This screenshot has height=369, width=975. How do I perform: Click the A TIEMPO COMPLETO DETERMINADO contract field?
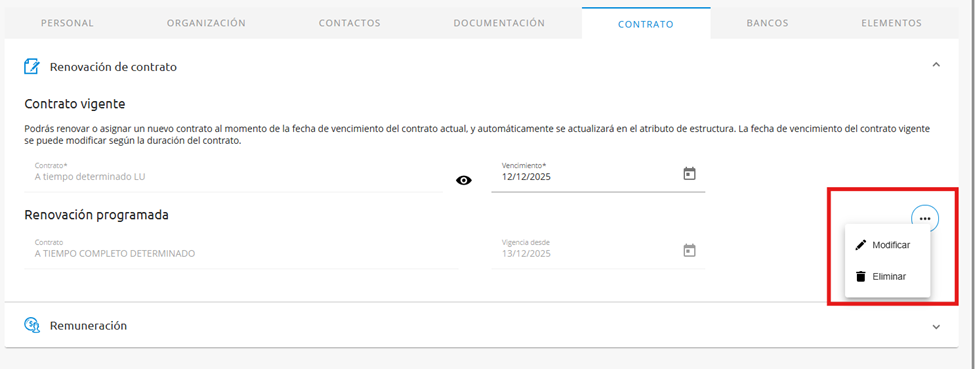pyautogui.click(x=241, y=253)
